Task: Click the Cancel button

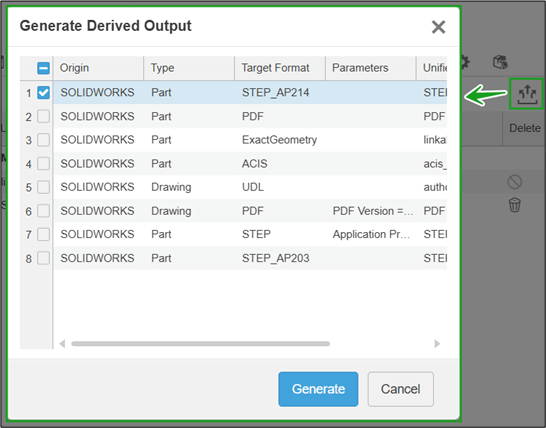Action: [400, 389]
